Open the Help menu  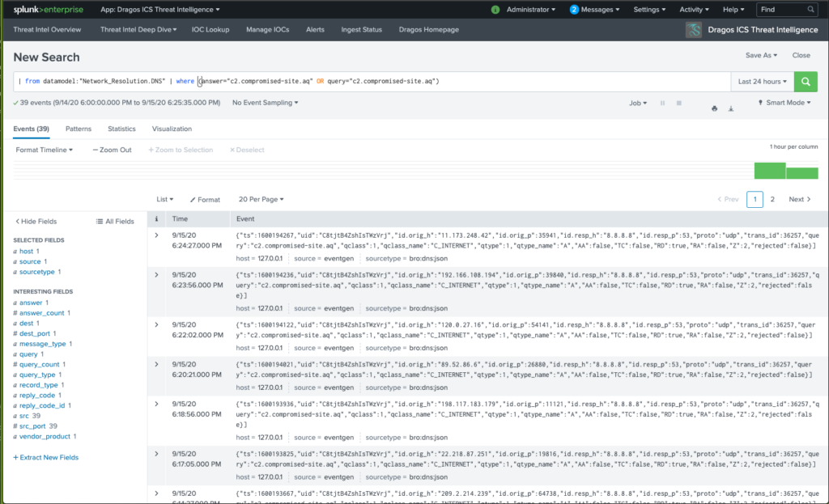pyautogui.click(x=733, y=10)
